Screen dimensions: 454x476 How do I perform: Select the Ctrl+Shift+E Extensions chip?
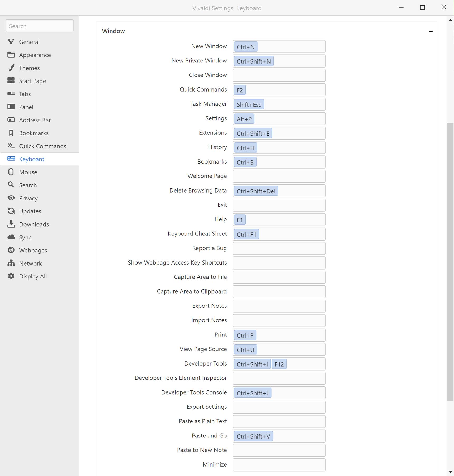click(x=253, y=133)
